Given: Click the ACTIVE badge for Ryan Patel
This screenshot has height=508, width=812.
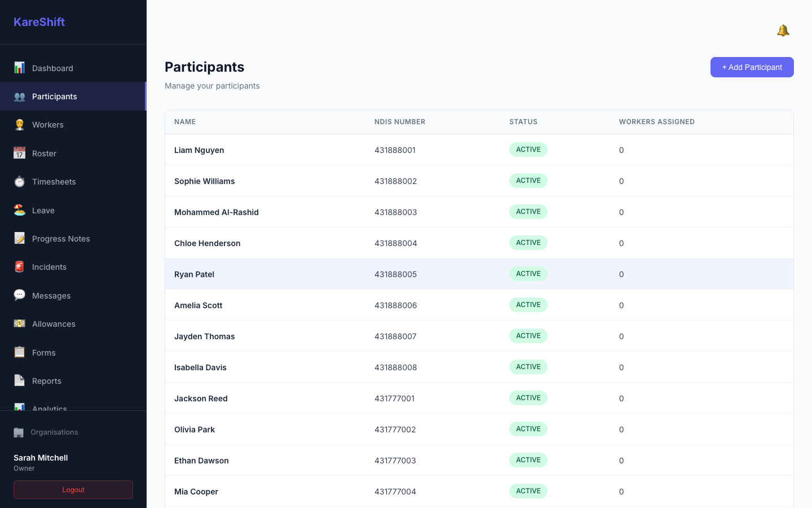Looking at the screenshot, I should 528,274.
